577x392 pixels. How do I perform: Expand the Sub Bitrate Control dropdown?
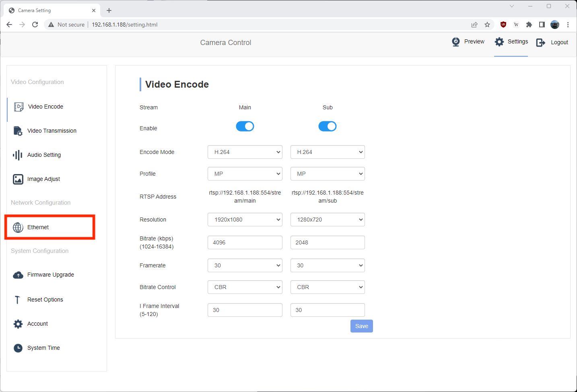coord(327,287)
